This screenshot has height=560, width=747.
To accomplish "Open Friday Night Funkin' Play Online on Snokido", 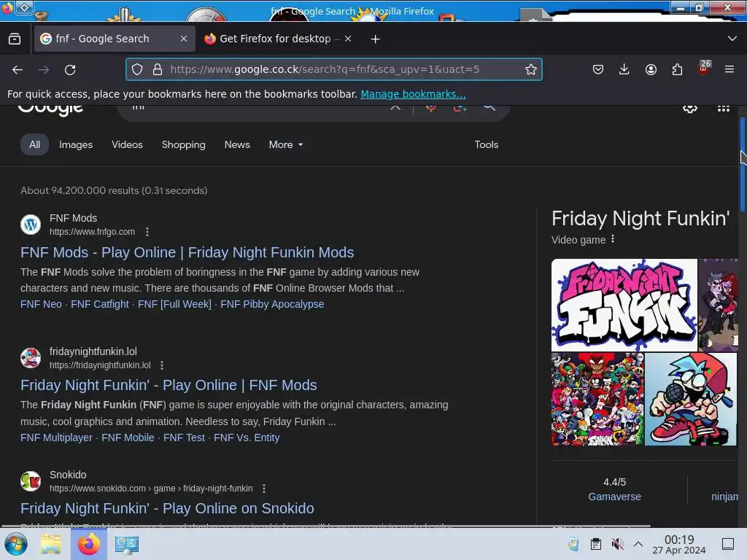I will pyautogui.click(x=167, y=508).
